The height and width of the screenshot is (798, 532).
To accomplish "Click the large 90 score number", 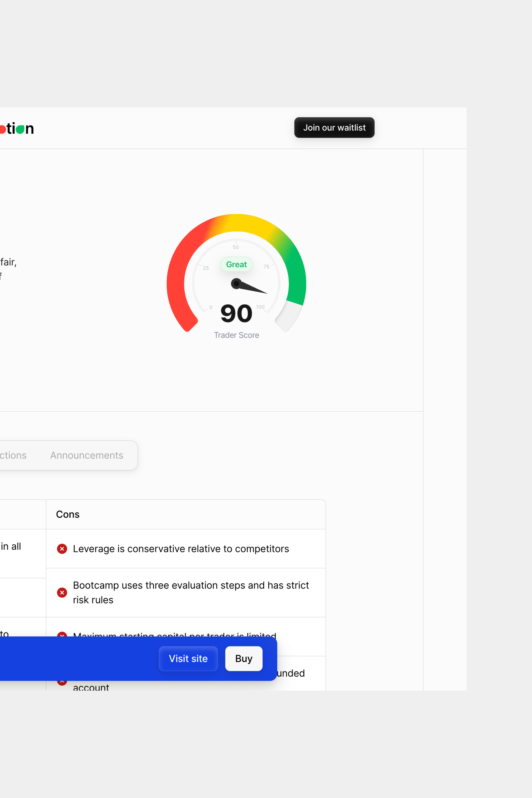I will tap(236, 313).
